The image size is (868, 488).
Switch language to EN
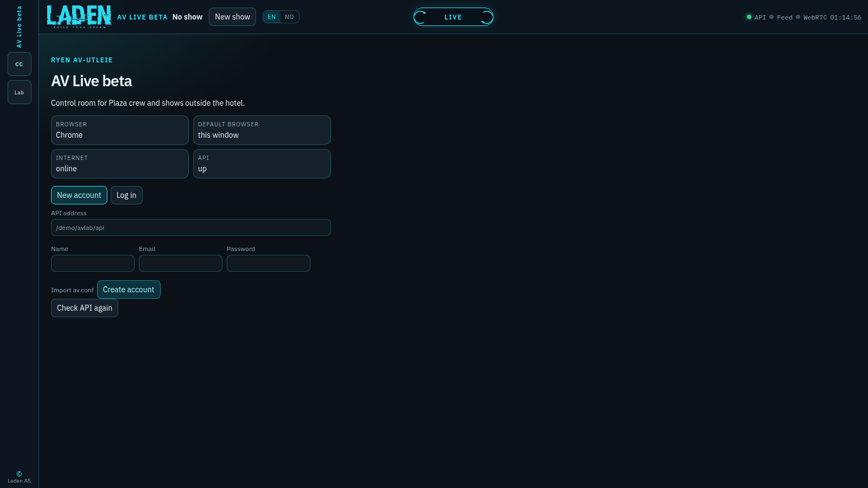click(272, 17)
